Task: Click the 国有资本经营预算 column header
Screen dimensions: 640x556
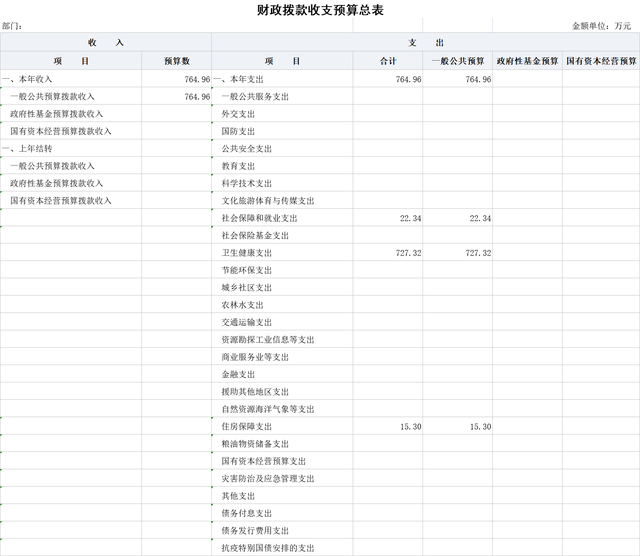Action: [x=600, y=61]
